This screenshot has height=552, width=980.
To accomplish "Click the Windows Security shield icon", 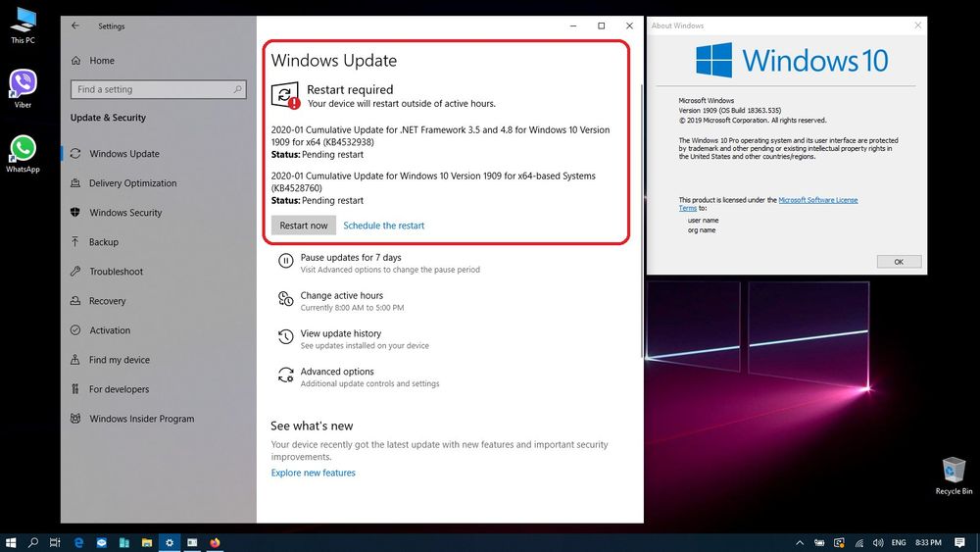I will [x=75, y=213].
